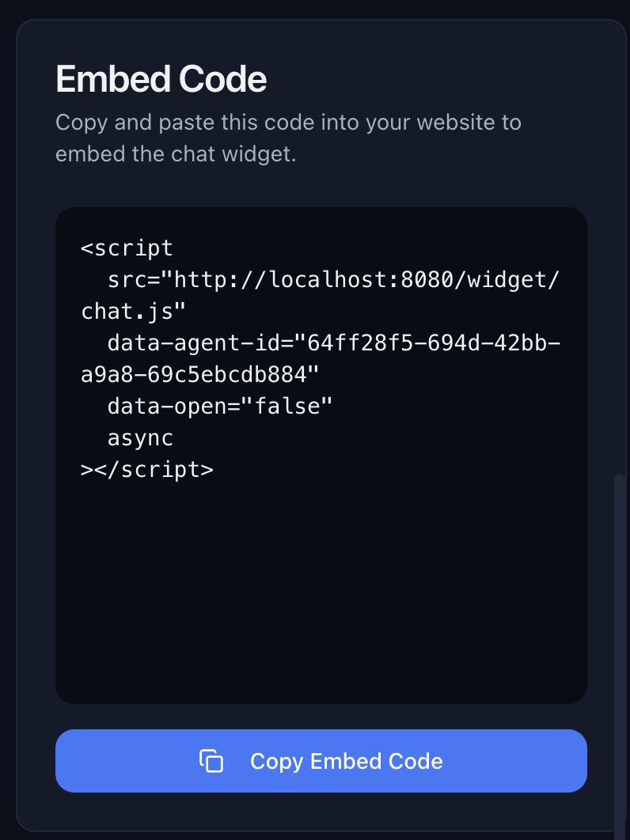
Task: Click the async attribute in the code
Action: [140, 437]
